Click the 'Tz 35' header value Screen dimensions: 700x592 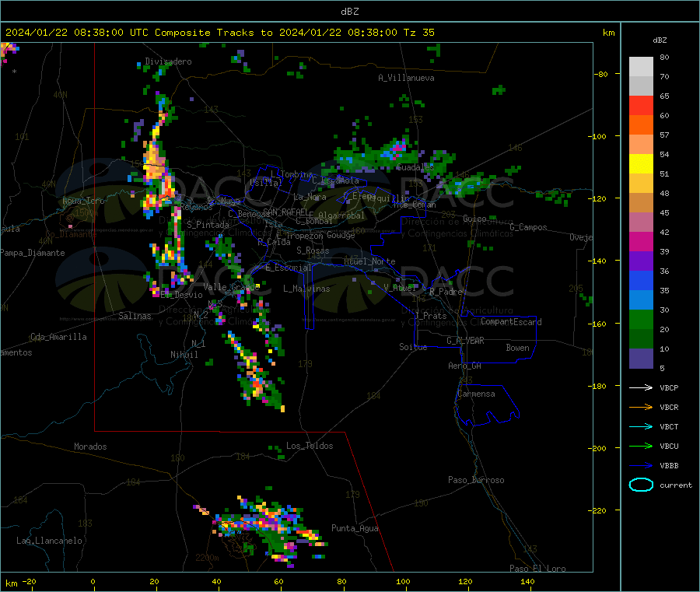(x=418, y=33)
